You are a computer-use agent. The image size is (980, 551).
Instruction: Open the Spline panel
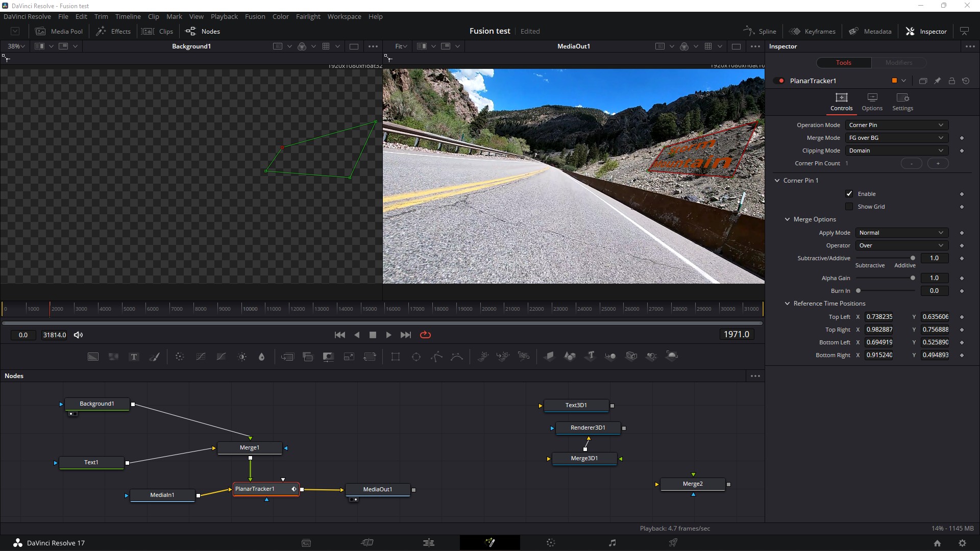(759, 31)
